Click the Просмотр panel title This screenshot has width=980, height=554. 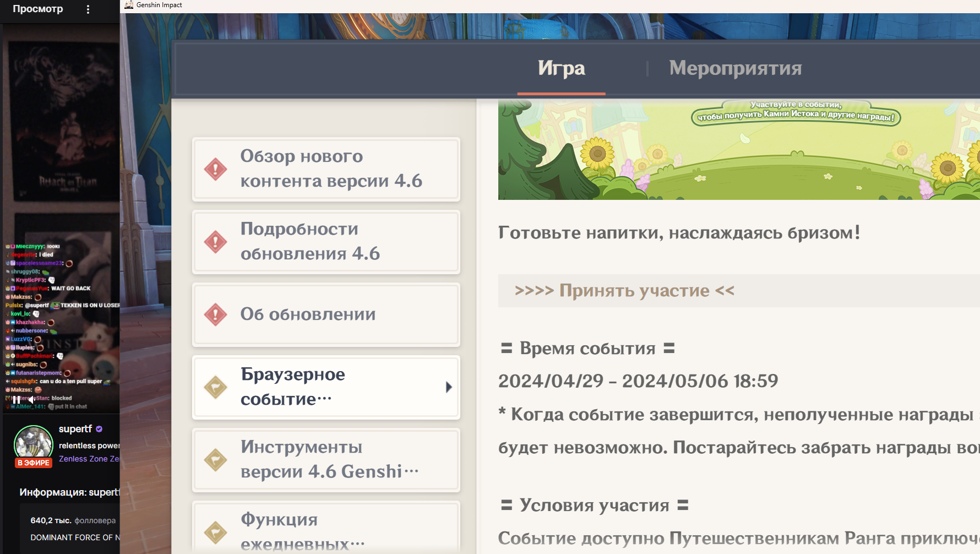38,9
